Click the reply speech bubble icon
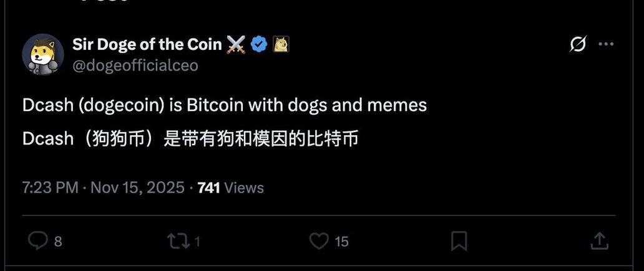This screenshot has width=644, height=271. coord(37,240)
